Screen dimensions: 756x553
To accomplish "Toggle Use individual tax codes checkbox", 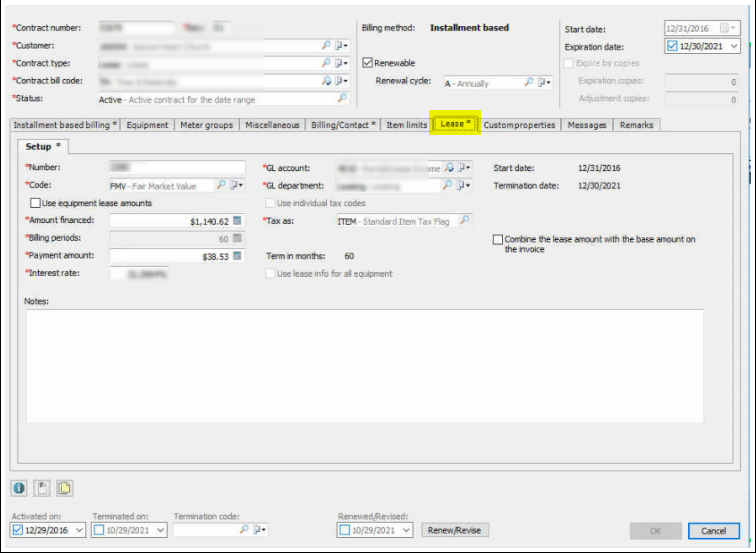I will click(x=270, y=203).
